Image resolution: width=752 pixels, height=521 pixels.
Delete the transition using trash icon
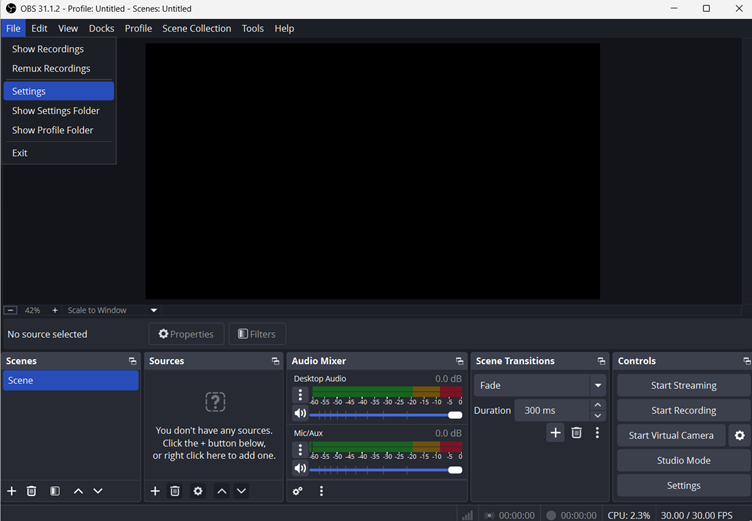coord(576,433)
